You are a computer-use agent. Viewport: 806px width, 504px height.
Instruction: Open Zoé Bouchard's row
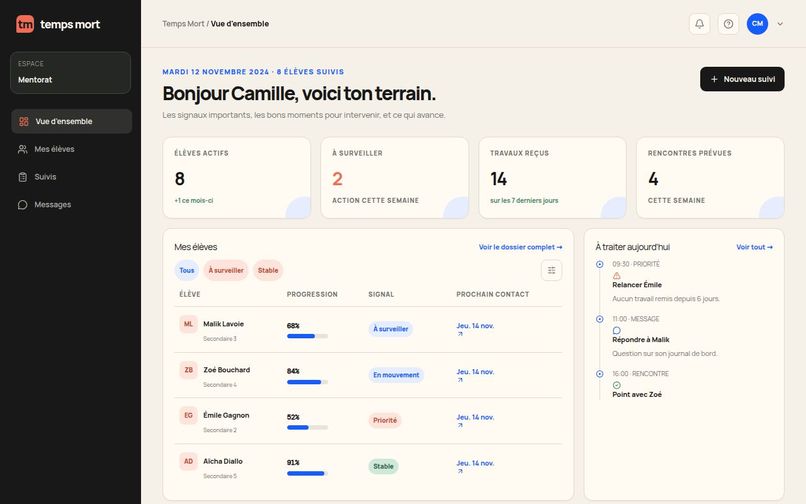pos(368,375)
